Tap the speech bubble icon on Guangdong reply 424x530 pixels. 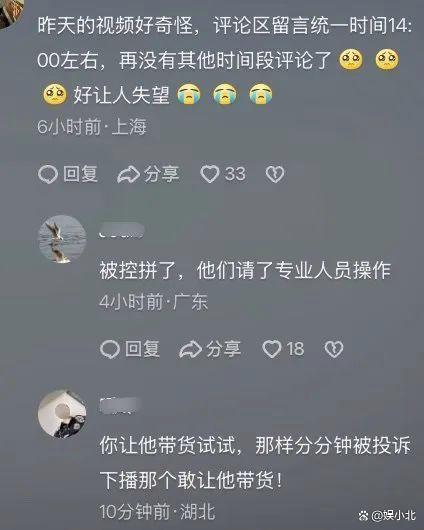pos(110,349)
